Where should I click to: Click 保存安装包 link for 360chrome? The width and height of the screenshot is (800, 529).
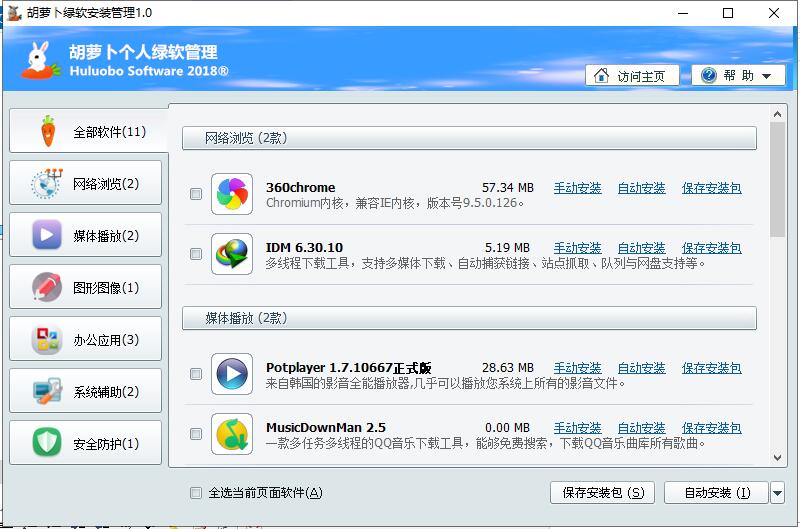tap(712, 188)
